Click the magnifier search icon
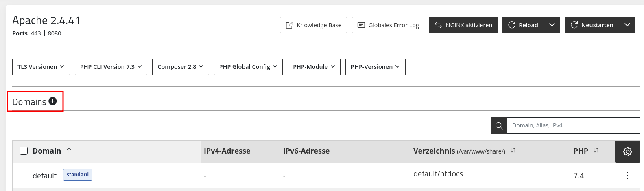The width and height of the screenshot is (644, 191). [x=499, y=125]
